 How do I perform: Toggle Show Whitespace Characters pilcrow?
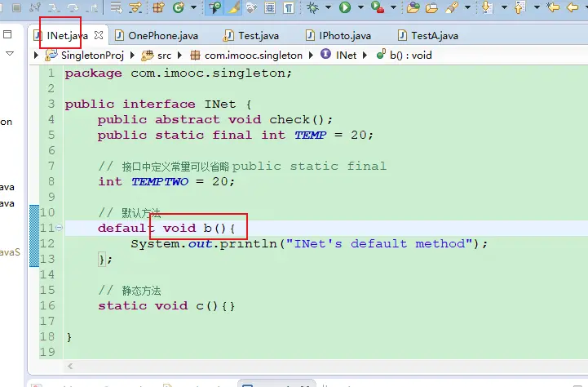coord(289,7)
